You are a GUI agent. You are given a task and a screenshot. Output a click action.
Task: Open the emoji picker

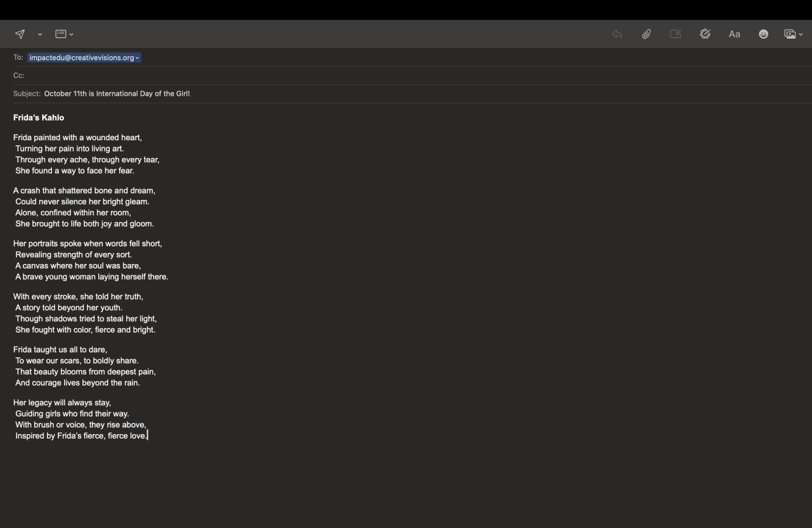click(763, 34)
